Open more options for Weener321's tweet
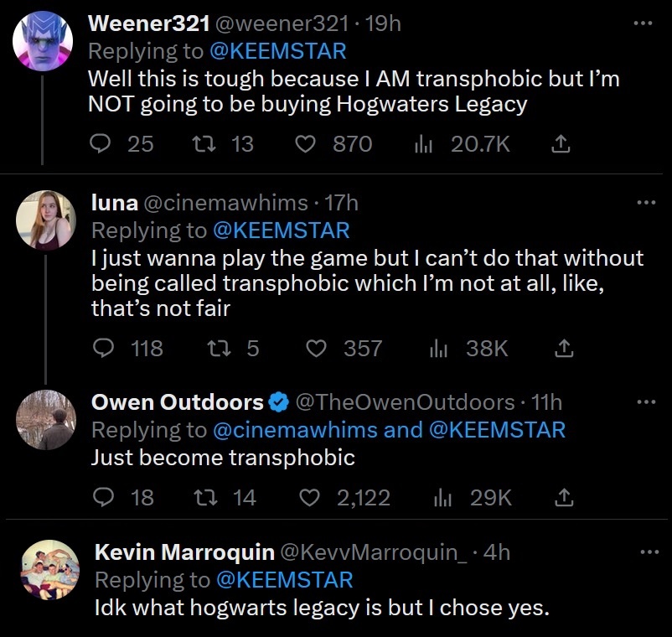The image size is (672, 637). pyautogui.click(x=643, y=23)
